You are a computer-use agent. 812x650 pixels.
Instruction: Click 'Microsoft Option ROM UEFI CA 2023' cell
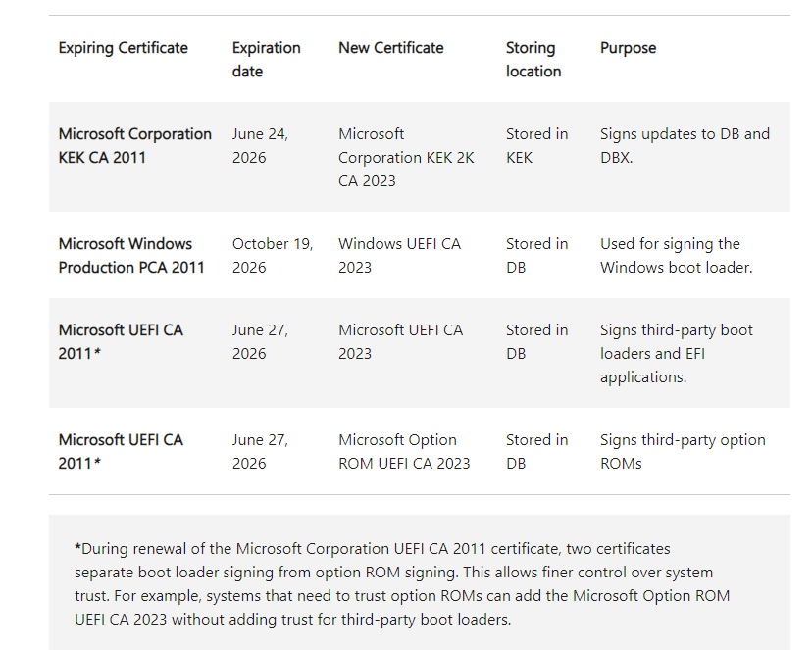point(404,451)
